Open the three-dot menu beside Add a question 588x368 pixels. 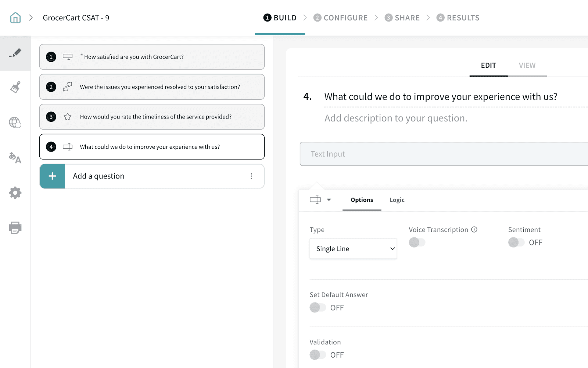(251, 176)
